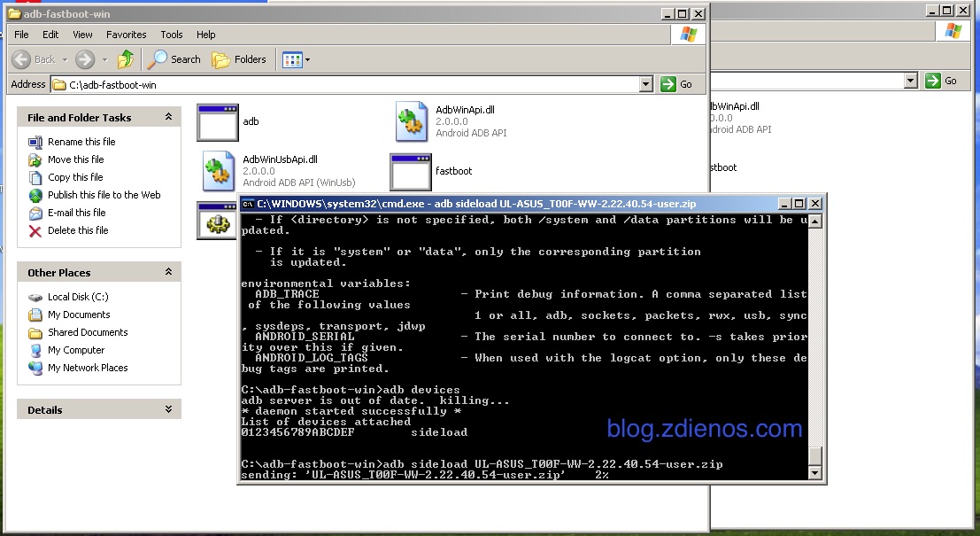Open Local Disk (C:)
This screenshot has height=536, width=980.
click(x=78, y=297)
